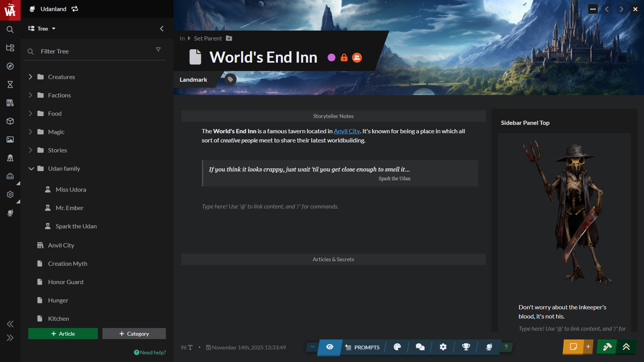Viewport: 644px width, 362px height.
Task: Expand the Stories folder
Action: click(31, 150)
